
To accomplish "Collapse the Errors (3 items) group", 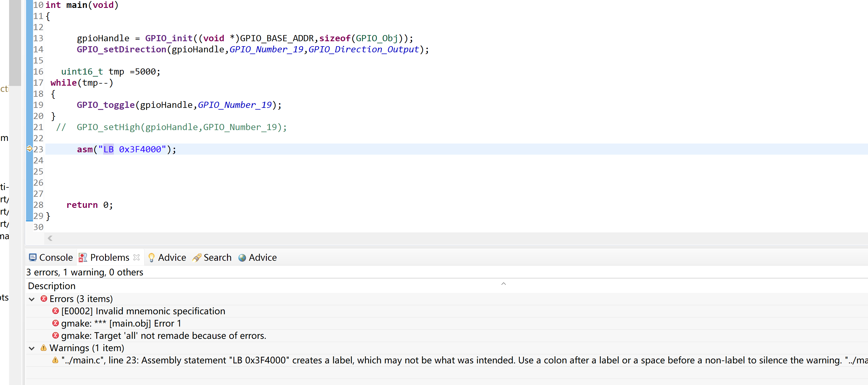I will coord(32,299).
